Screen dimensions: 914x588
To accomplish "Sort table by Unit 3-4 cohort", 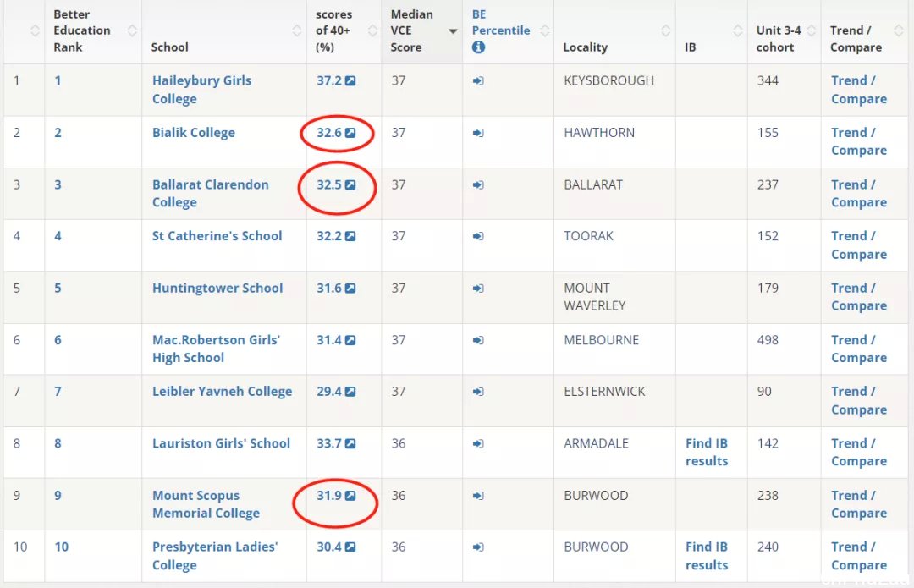I will click(812, 31).
